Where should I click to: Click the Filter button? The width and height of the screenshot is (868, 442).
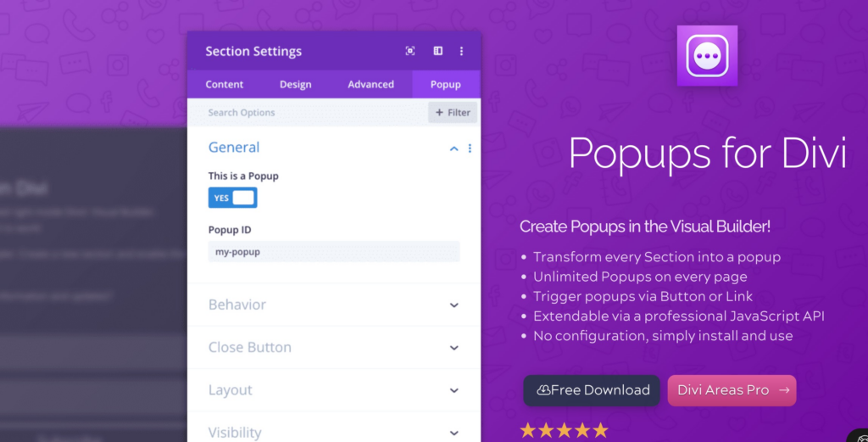[453, 113]
